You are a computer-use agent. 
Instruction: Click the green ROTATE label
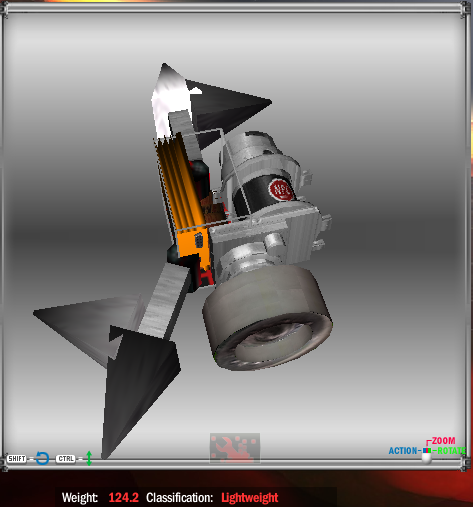pyautogui.click(x=451, y=451)
